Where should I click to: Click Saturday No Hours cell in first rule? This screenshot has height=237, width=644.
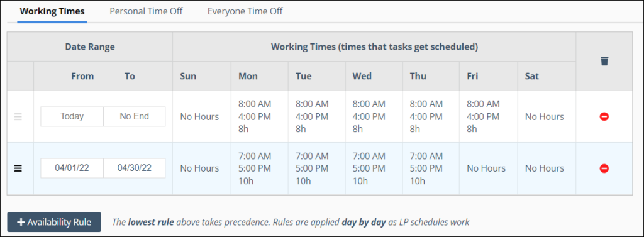[547, 117]
